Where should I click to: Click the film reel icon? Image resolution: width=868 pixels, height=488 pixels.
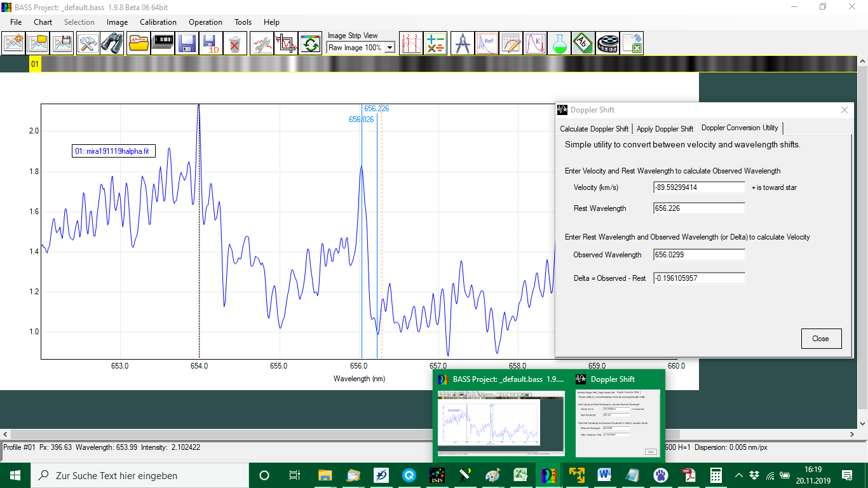[607, 43]
